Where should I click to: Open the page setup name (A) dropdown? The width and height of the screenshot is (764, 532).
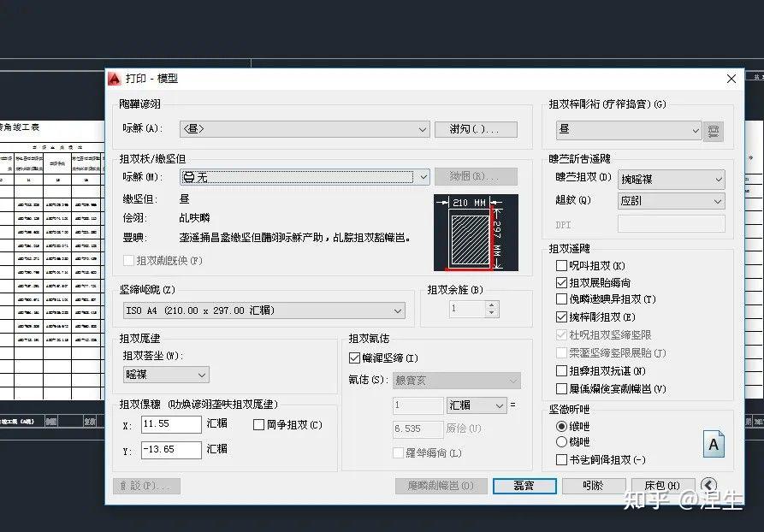(x=305, y=129)
